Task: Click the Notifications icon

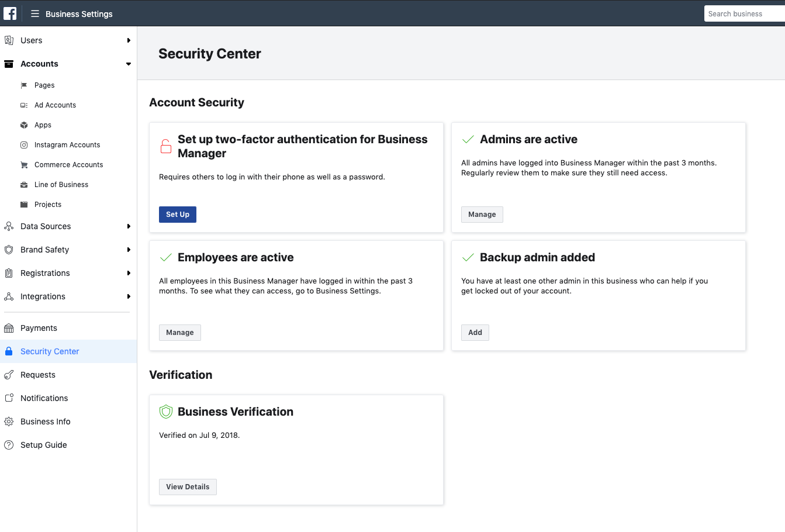Action: click(x=9, y=398)
